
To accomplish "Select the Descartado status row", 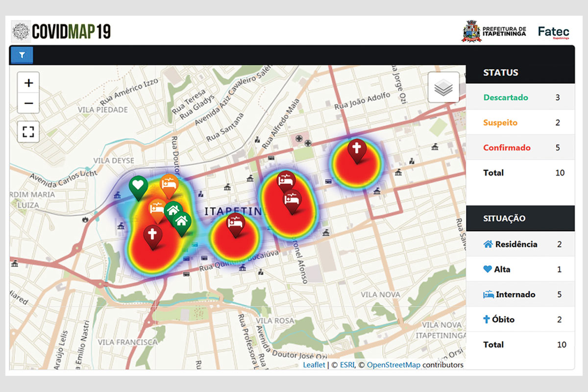I will [x=519, y=98].
